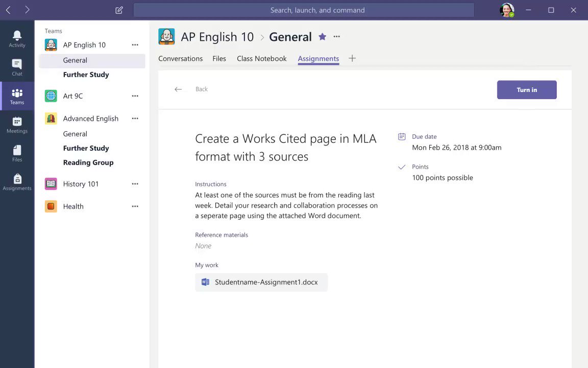This screenshot has width=588, height=368.
Task: Open Studentname-Assignment1.docx file
Action: pos(261,282)
